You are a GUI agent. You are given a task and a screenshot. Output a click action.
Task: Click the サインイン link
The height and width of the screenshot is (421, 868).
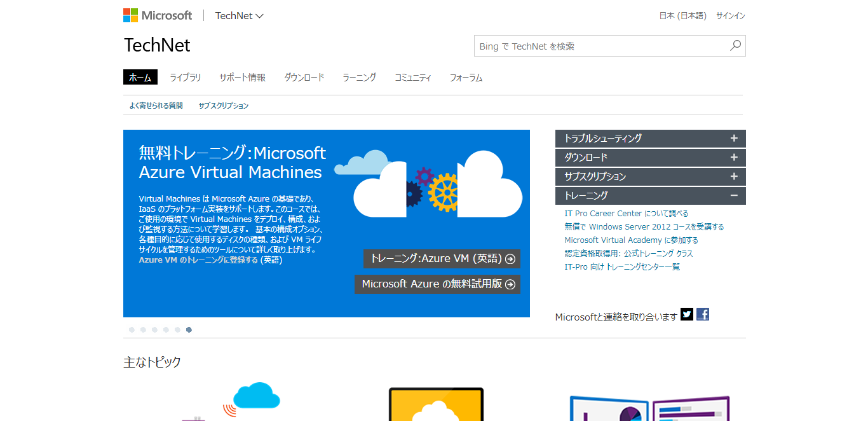(x=731, y=16)
